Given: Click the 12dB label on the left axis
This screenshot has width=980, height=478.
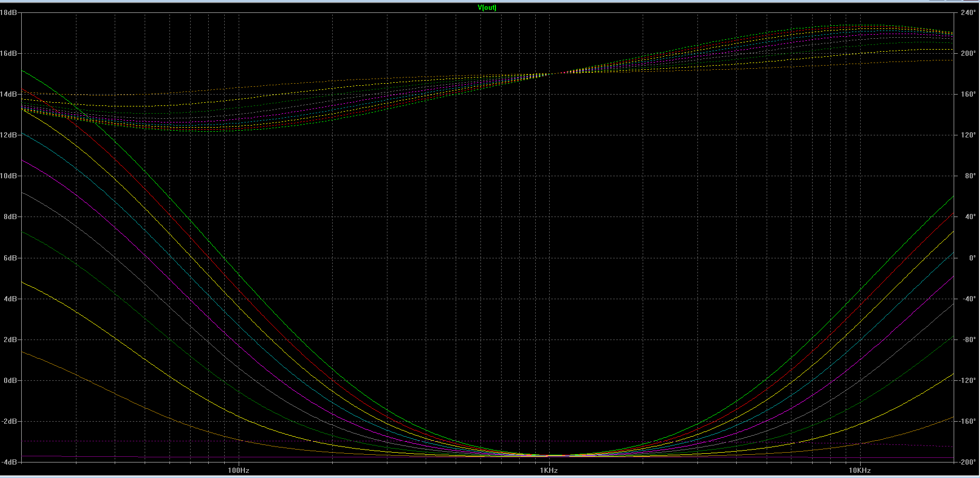Looking at the screenshot, I should pyautogui.click(x=9, y=135).
